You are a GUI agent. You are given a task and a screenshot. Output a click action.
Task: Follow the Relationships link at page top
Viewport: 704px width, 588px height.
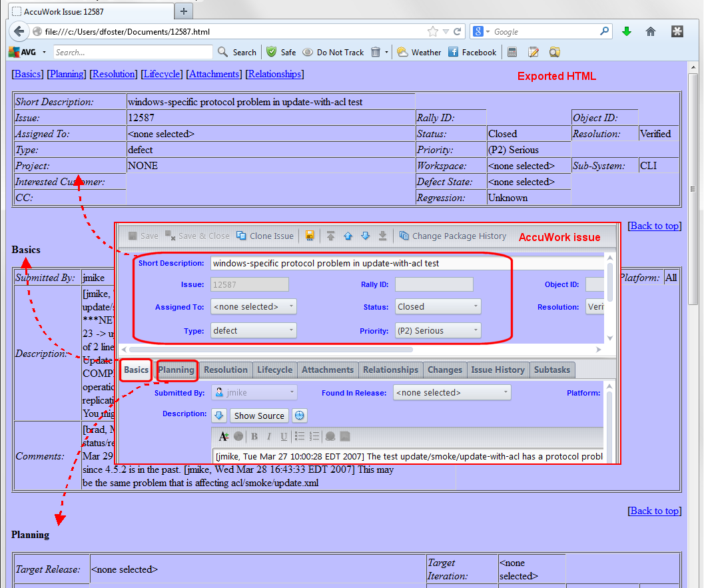275,74
